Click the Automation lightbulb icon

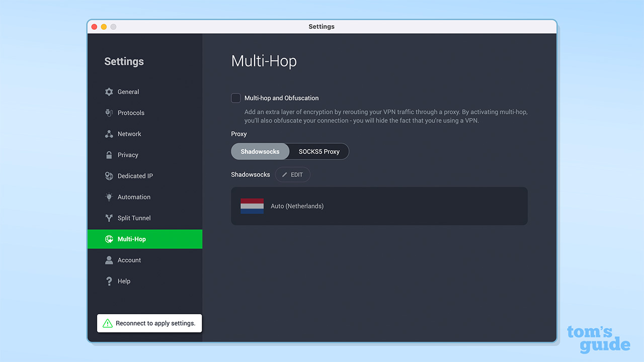point(109,197)
